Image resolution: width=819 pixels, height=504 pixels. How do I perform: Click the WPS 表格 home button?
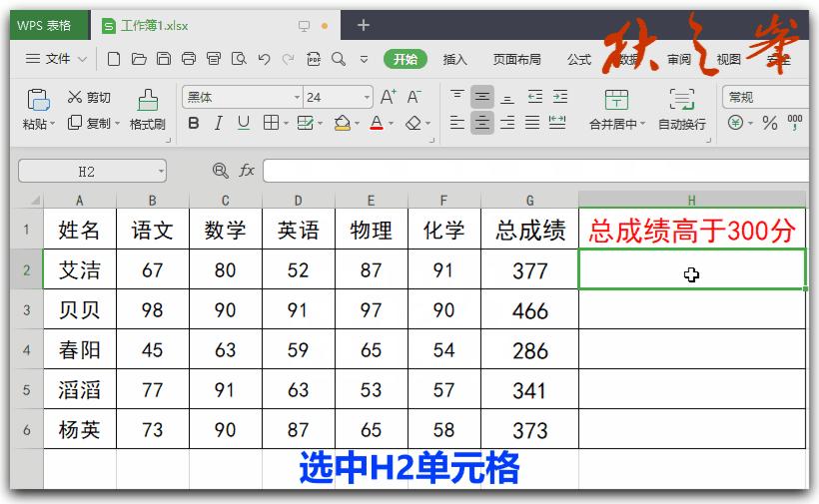point(50,25)
